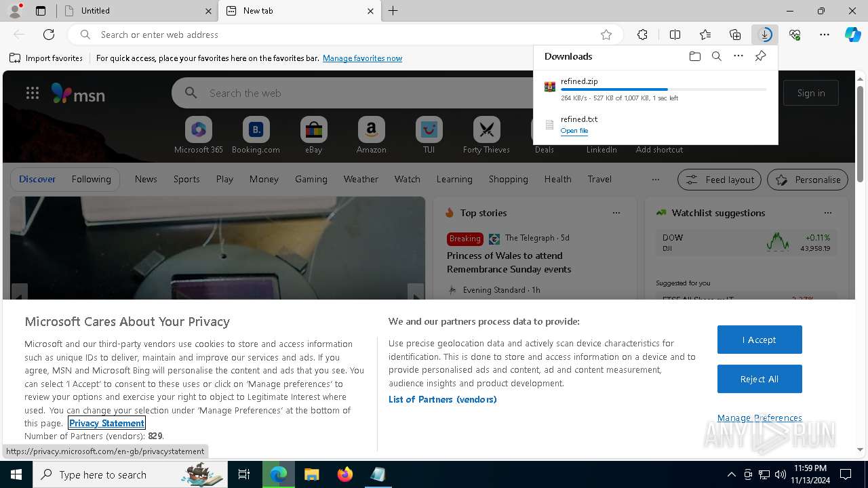Click Import favorites on favorites bar
The height and width of the screenshot is (488, 868).
click(x=46, y=58)
